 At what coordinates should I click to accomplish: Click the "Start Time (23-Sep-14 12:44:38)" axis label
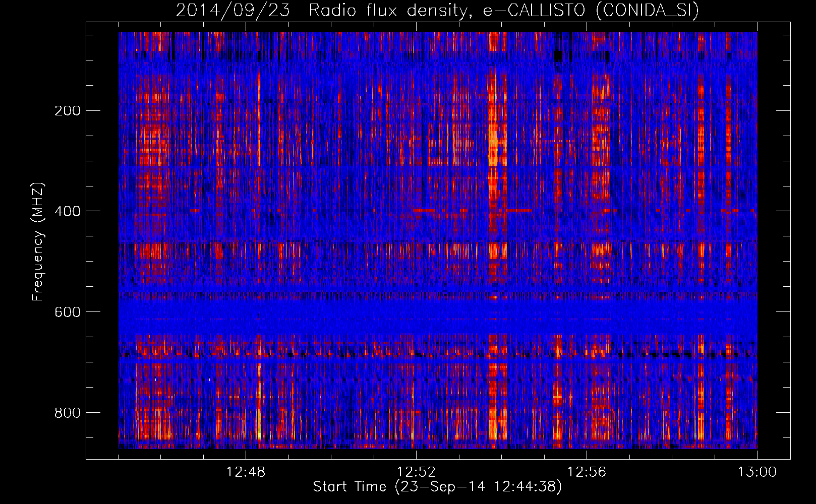[437, 487]
